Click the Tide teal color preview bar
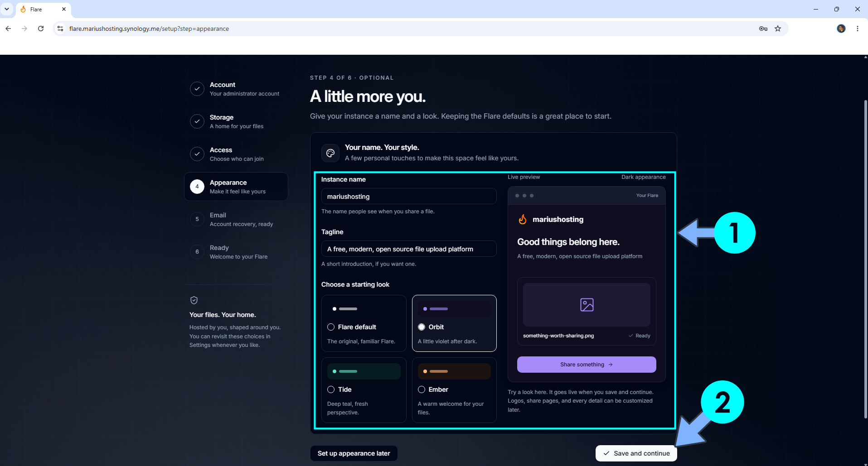 364,371
